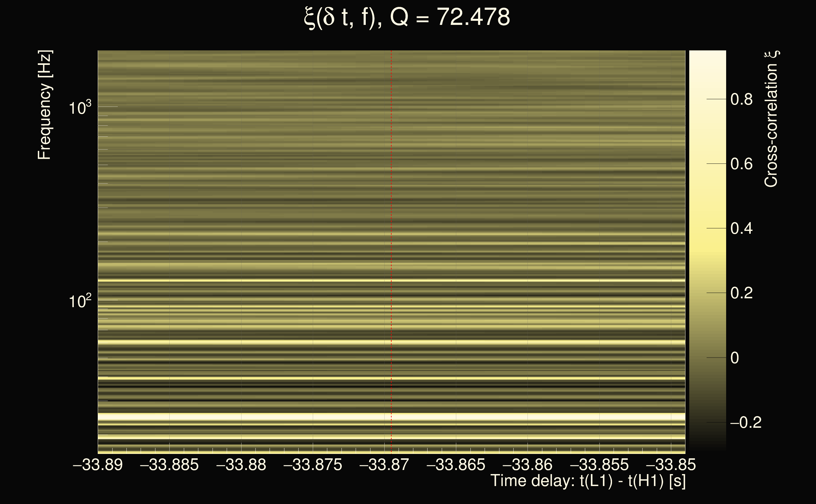Click the 10³ frequency axis tick label
The height and width of the screenshot is (504, 816).
click(x=80, y=108)
